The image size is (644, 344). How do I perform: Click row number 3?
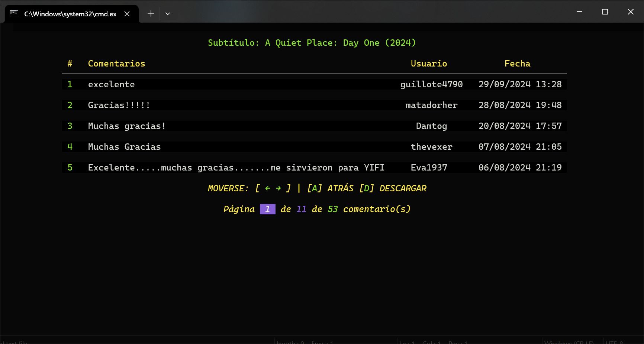pos(70,126)
